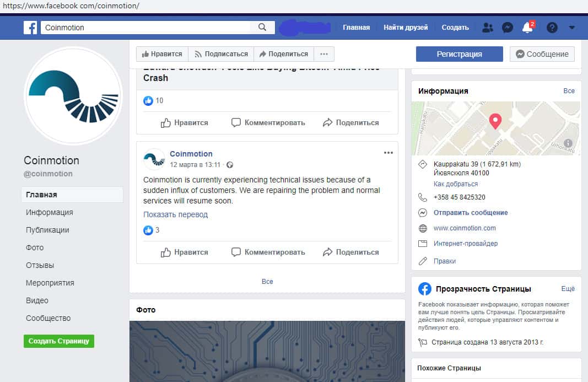Click the flag icon beside page creation date
588x382 pixels.
click(x=423, y=342)
